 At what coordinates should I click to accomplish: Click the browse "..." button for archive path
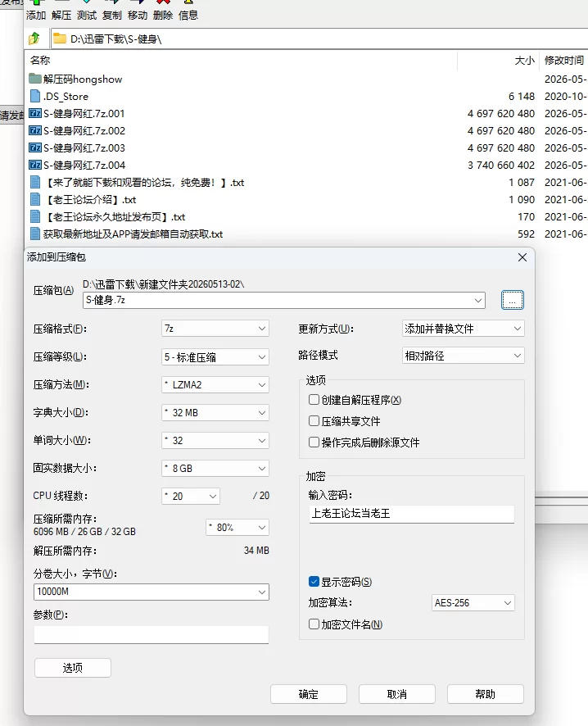click(x=512, y=300)
